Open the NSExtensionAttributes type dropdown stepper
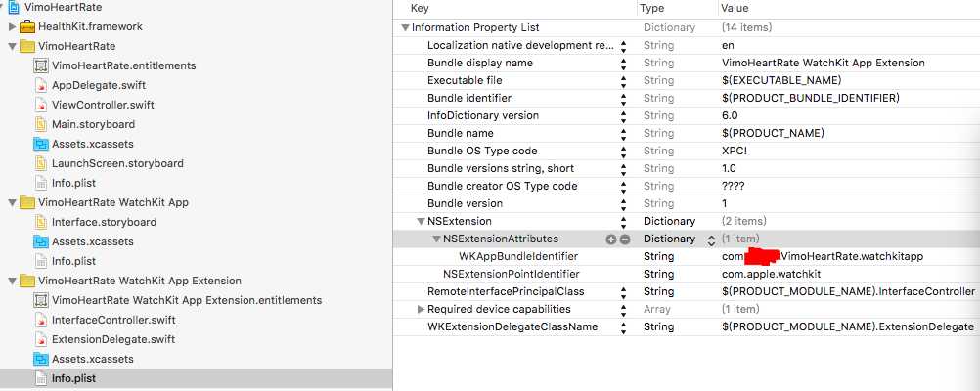The image size is (980, 391). pos(711,239)
